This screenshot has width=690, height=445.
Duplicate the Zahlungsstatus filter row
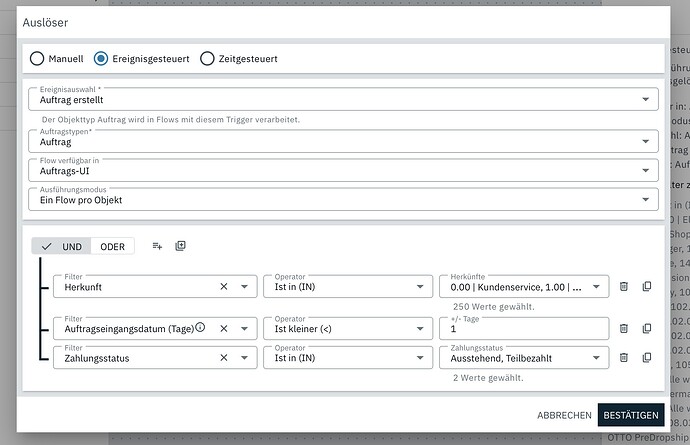point(647,357)
